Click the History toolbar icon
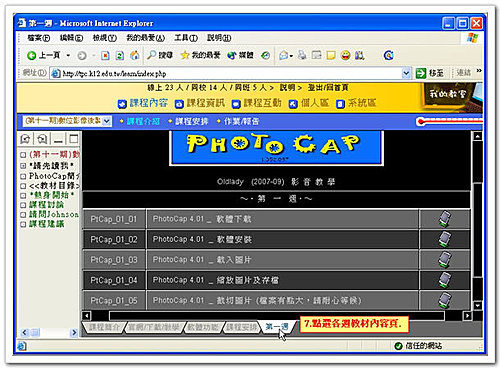Screen dimensions: 500x368 265,55
